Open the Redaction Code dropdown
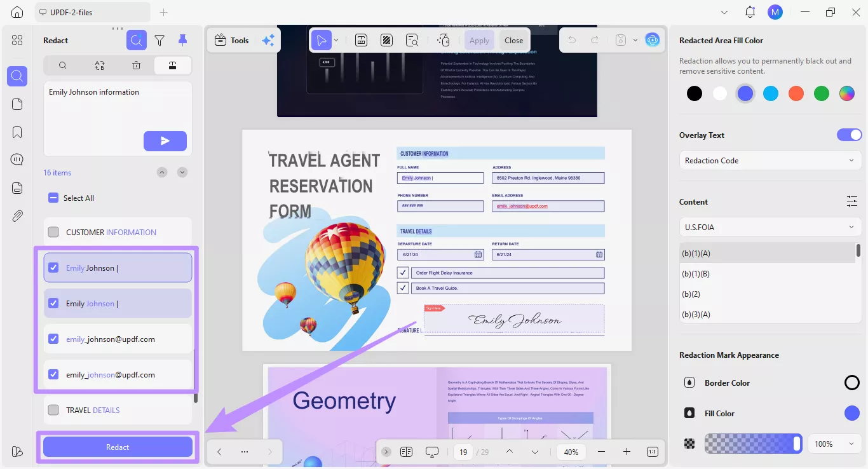This screenshot has height=469, width=868. coord(770,160)
